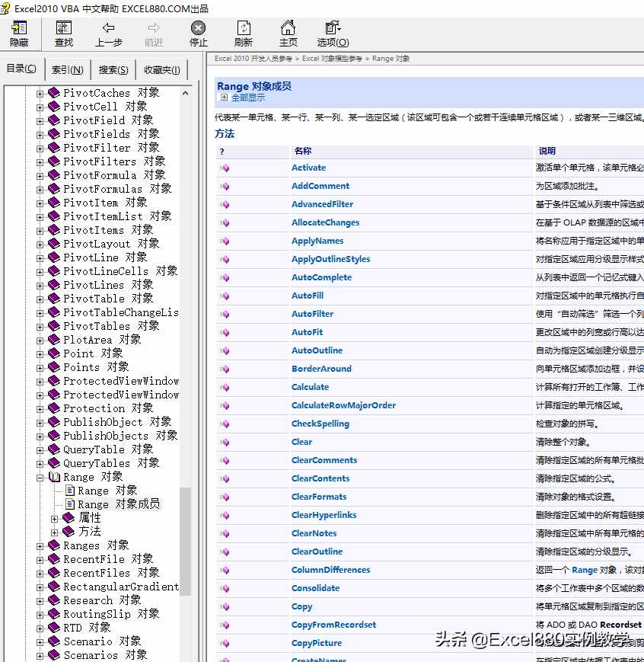Screen dimensions: 644x662
Task: Select PivotLineCells 对象 in tree
Action: [x=120, y=271]
